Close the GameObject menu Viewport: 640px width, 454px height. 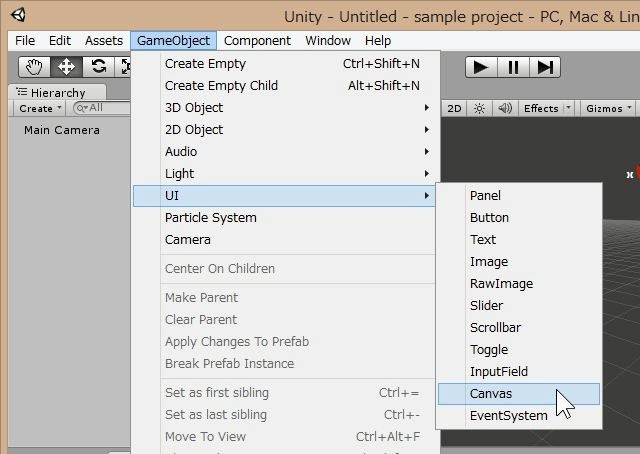click(x=173, y=41)
